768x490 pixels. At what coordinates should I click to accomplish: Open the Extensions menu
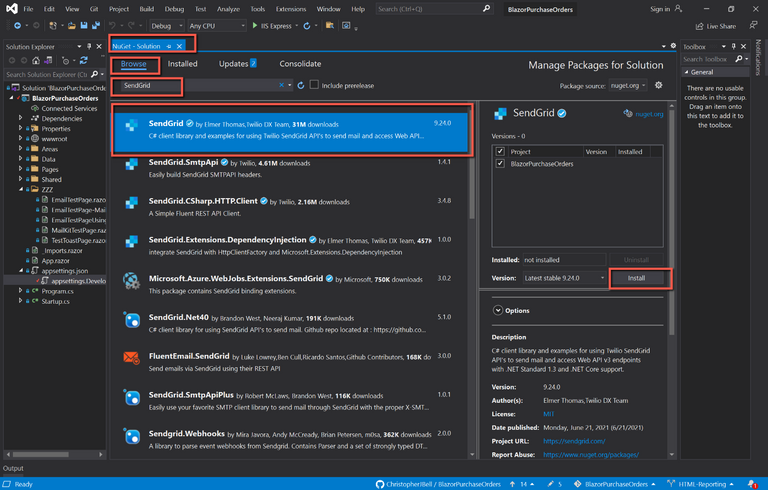[291, 9]
